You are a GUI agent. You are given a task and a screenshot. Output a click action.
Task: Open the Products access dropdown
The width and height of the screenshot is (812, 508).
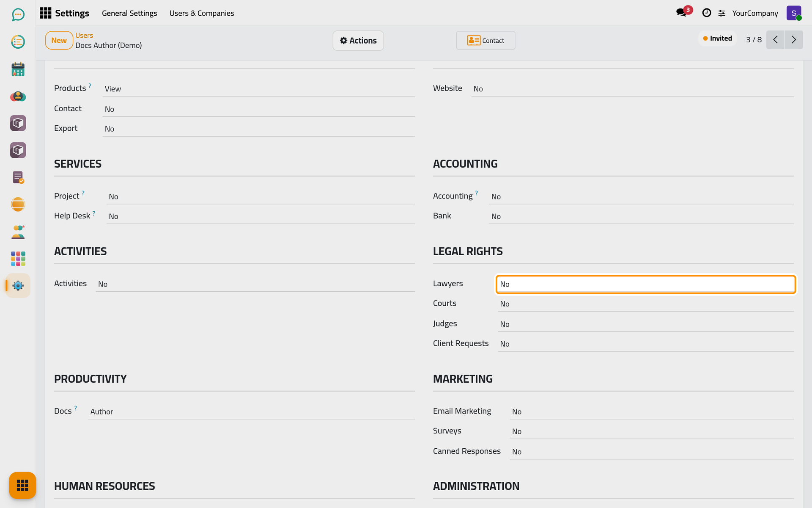coord(258,89)
